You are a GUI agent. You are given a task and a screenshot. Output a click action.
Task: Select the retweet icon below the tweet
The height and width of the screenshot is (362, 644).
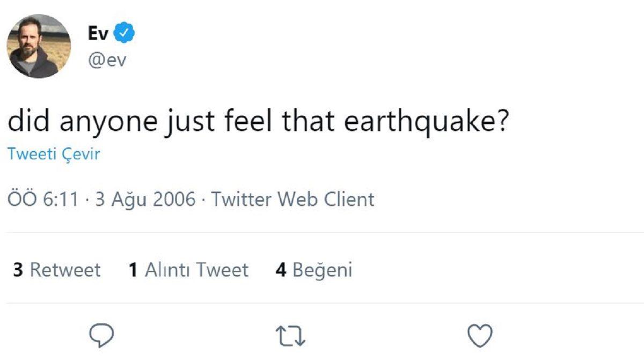click(x=290, y=336)
